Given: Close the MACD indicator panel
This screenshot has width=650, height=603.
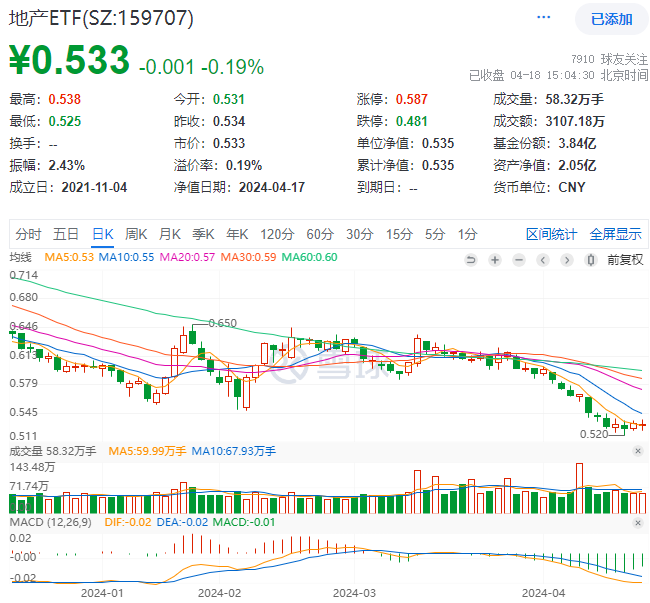Looking at the screenshot, I should [x=638, y=523].
